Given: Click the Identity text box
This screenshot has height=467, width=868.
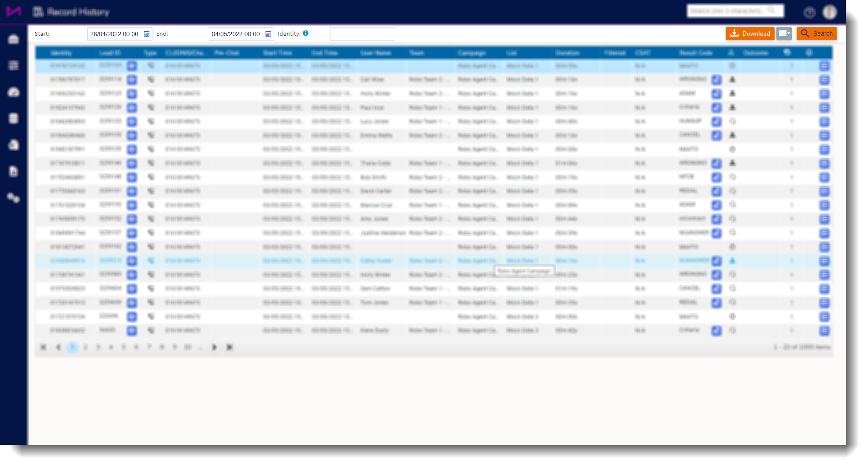Looking at the screenshot, I should 362,34.
